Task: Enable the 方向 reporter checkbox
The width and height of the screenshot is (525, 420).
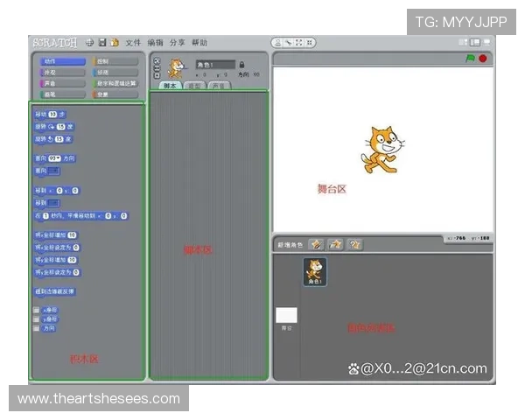Action: (37, 329)
